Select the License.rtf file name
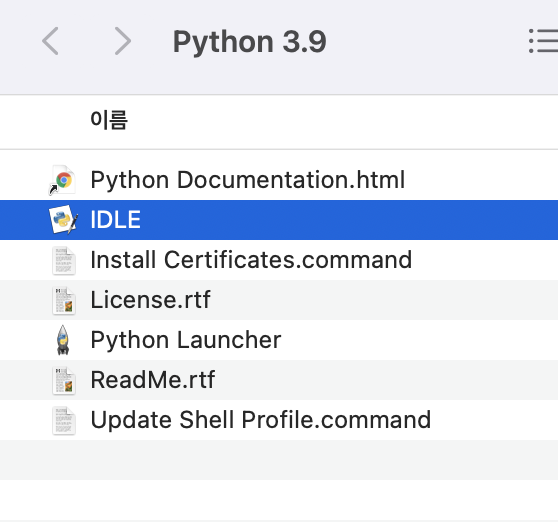558x522 pixels. pos(151,300)
